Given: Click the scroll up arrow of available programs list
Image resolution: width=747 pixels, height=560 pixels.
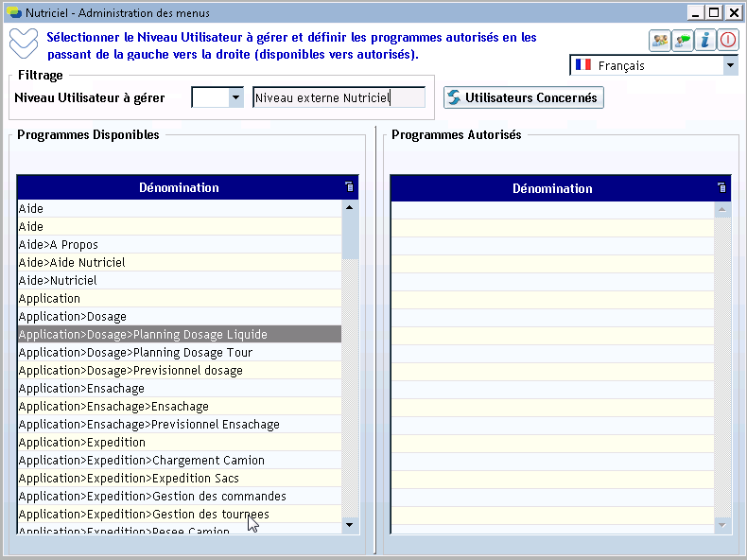Looking at the screenshot, I should pyautogui.click(x=349, y=208).
